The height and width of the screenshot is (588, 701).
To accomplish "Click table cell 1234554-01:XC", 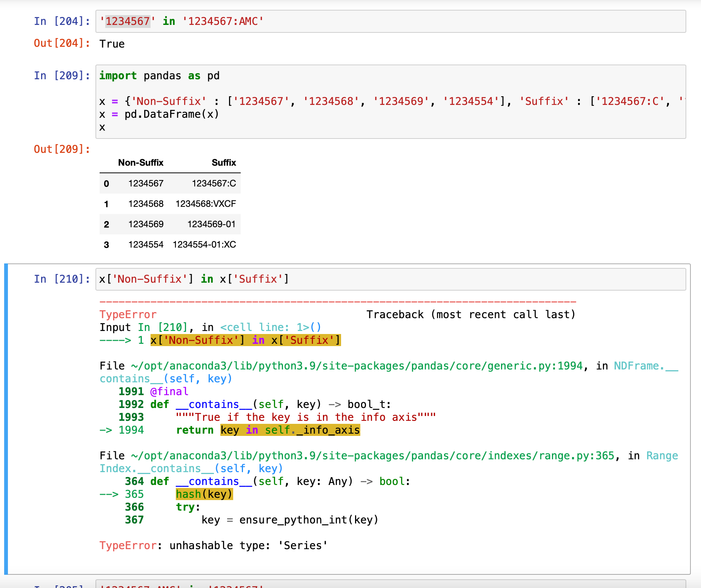I will (204, 245).
